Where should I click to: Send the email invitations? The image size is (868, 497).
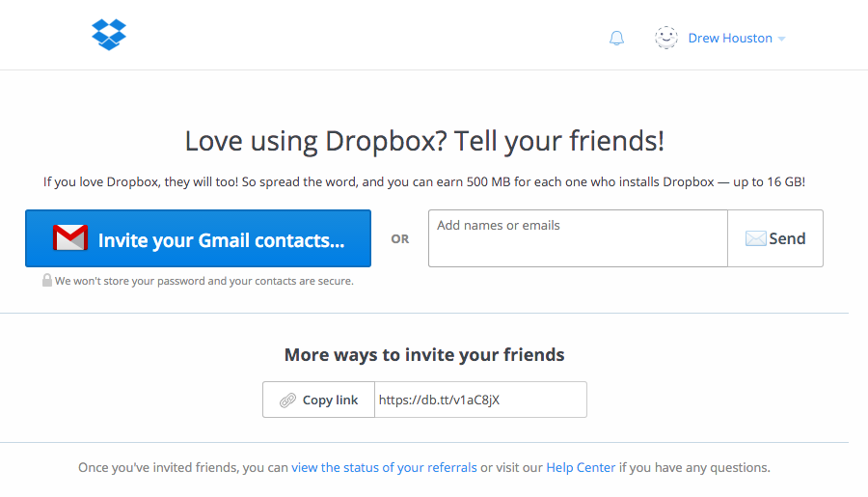pyautogui.click(x=775, y=238)
